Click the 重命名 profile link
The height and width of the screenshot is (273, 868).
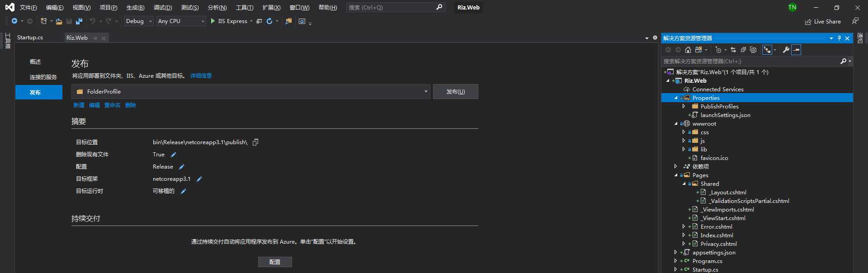pyautogui.click(x=112, y=105)
